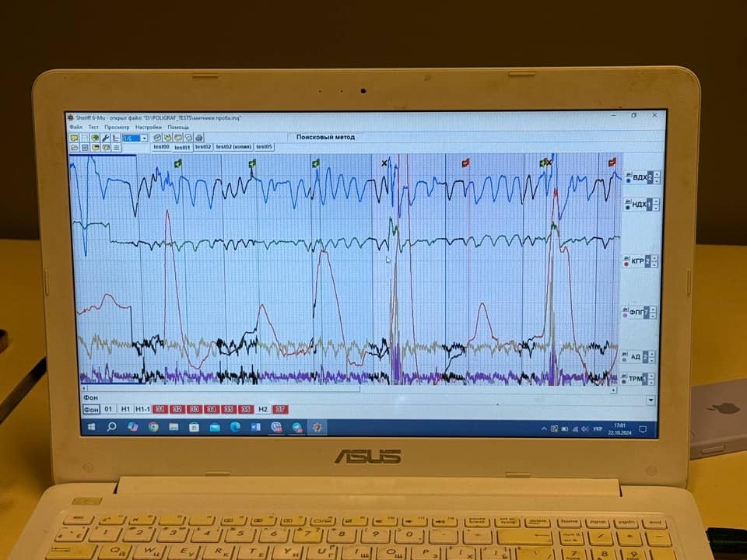
Task: Increase the АД channel gain stepper
Action: coord(651,353)
